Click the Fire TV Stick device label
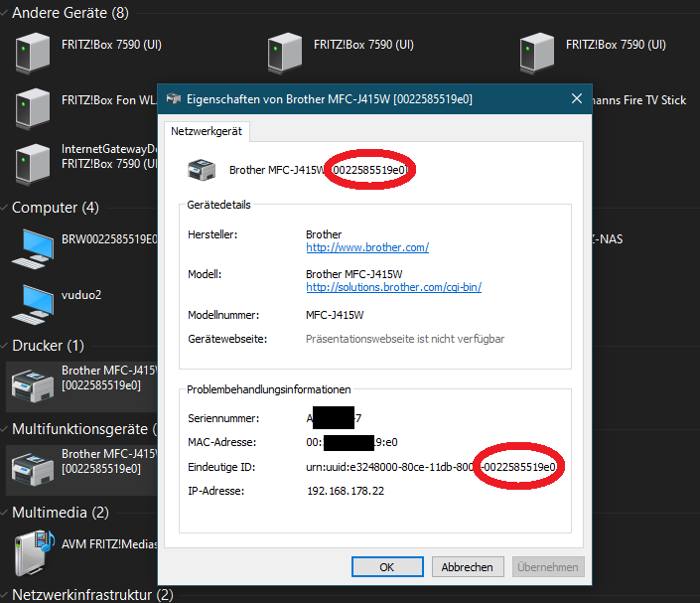 pyautogui.click(x=639, y=100)
